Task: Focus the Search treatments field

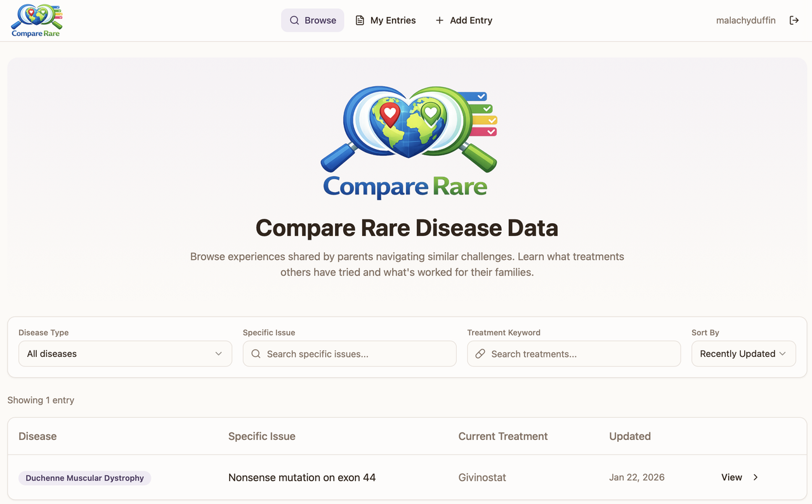Action: [x=574, y=354]
